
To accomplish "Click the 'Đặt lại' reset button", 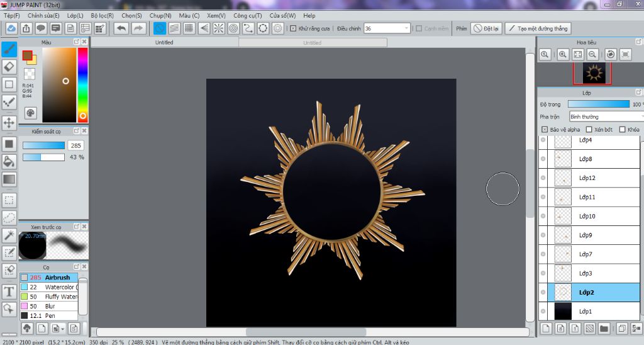I will click(486, 28).
